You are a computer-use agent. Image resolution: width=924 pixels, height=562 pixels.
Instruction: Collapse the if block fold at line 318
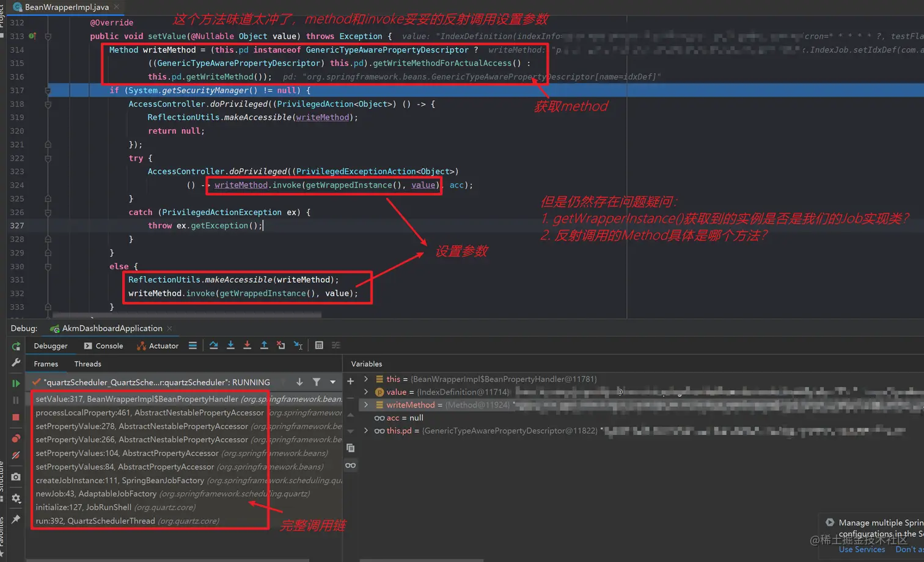pyautogui.click(x=48, y=104)
